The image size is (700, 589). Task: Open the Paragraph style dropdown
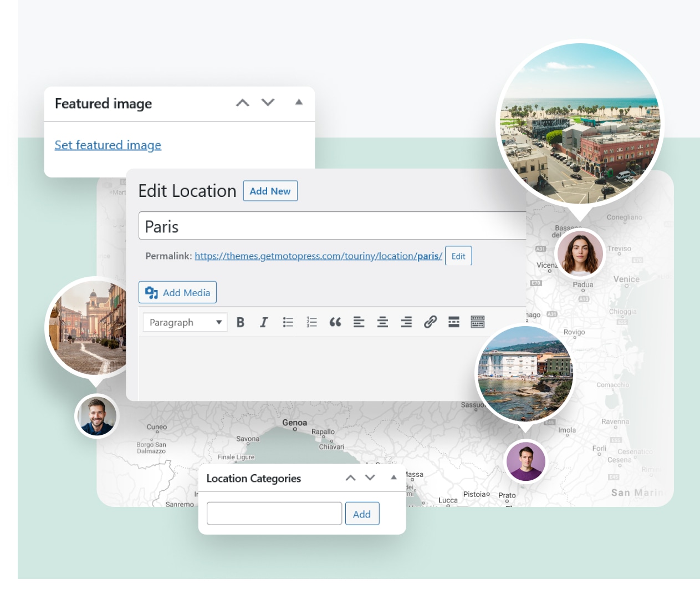pyautogui.click(x=185, y=322)
